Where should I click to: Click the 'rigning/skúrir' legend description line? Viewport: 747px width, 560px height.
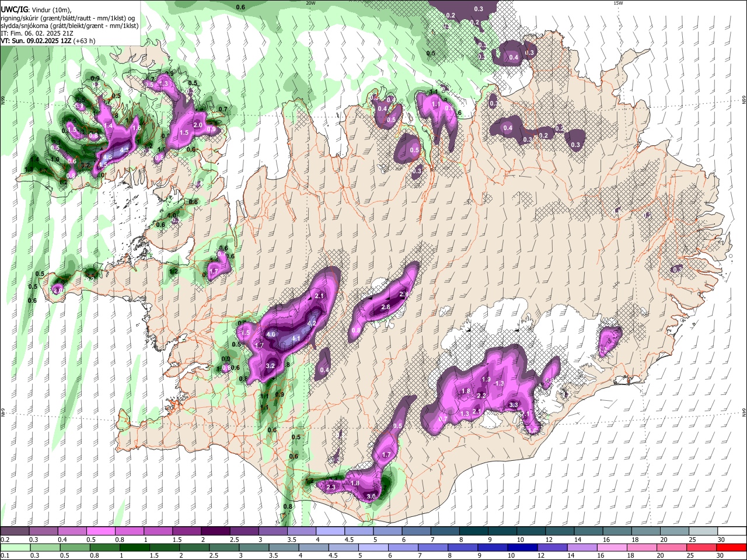click(x=68, y=17)
